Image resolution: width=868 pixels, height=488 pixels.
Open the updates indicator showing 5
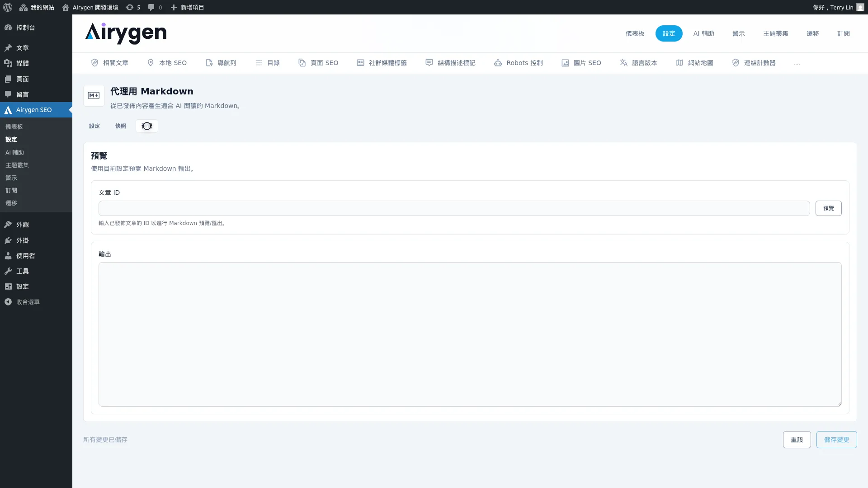[x=133, y=7]
